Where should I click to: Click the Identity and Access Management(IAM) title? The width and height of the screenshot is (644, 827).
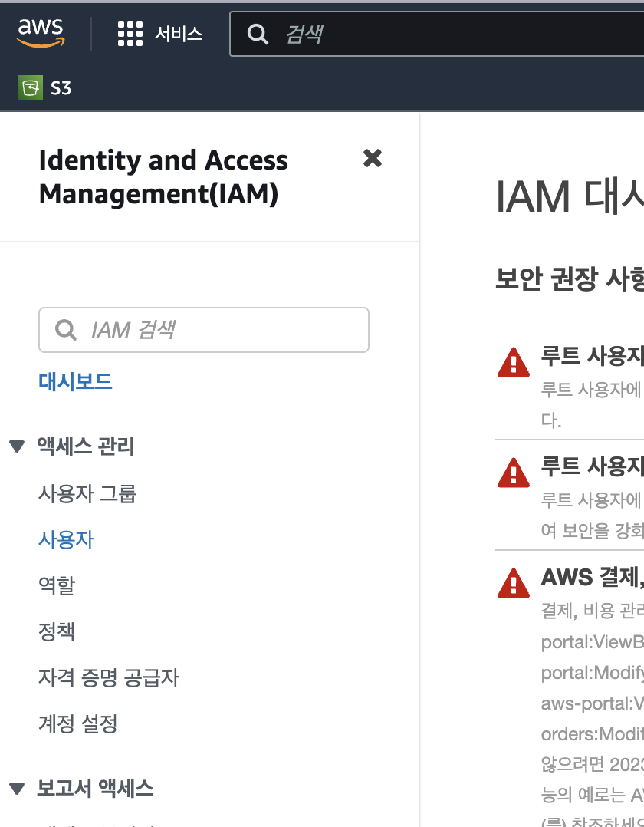tap(163, 176)
